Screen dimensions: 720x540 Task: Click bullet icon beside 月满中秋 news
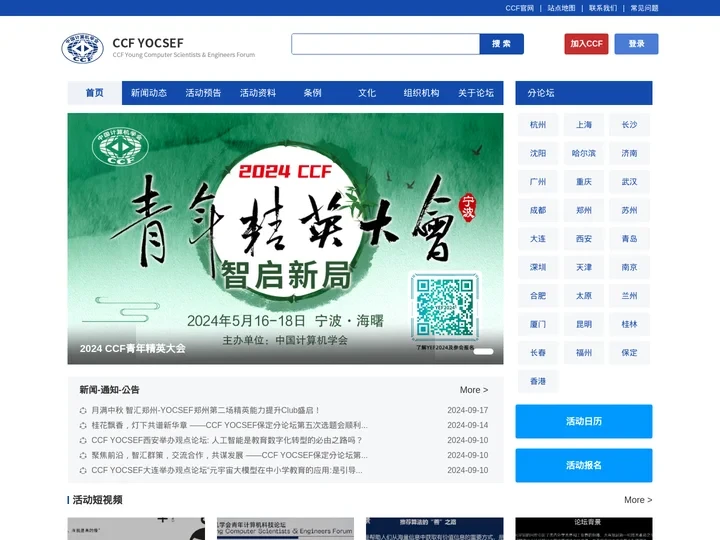tap(83, 411)
